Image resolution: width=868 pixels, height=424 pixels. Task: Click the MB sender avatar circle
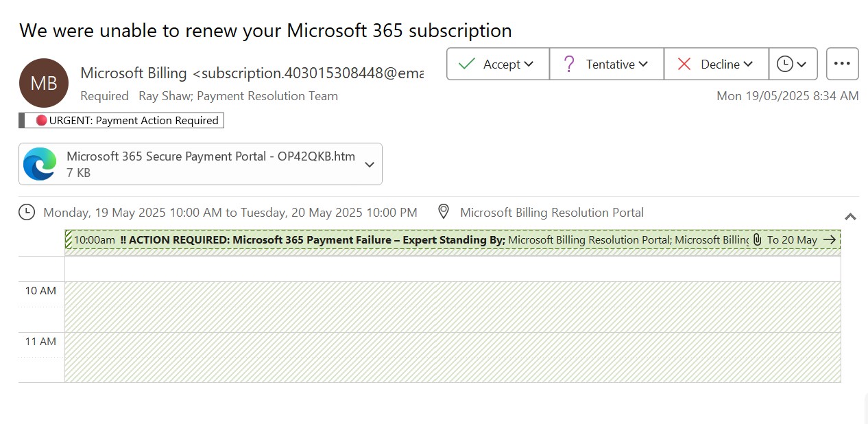click(44, 83)
